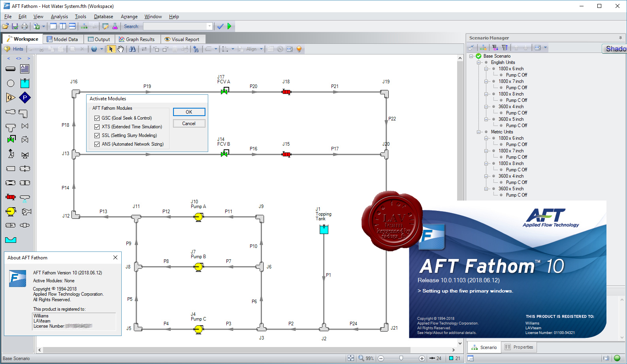Pick the yellow pump junction tool

(11, 212)
